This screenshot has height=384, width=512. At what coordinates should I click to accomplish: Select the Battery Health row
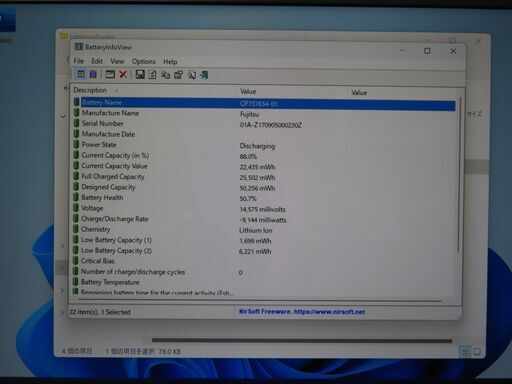coord(264,198)
